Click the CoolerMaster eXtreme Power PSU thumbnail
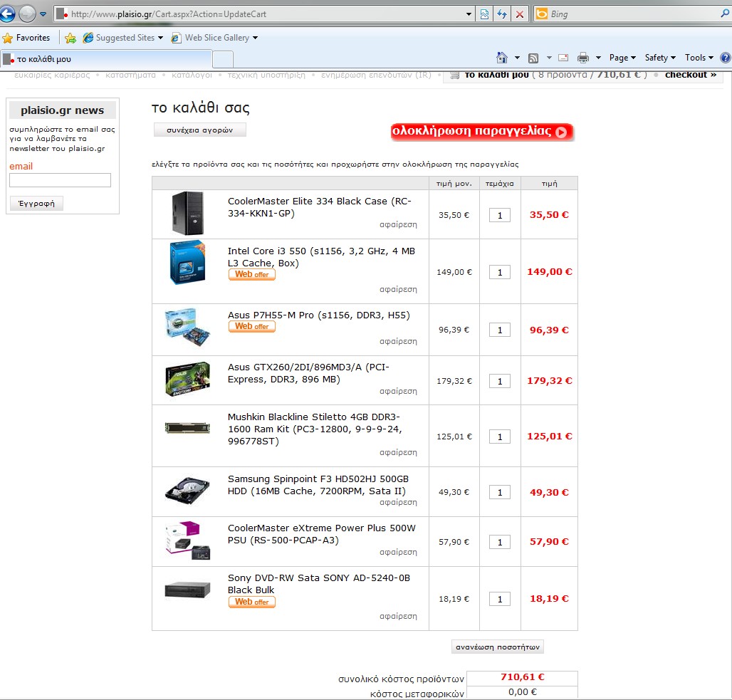The height and width of the screenshot is (700, 732). tap(188, 540)
